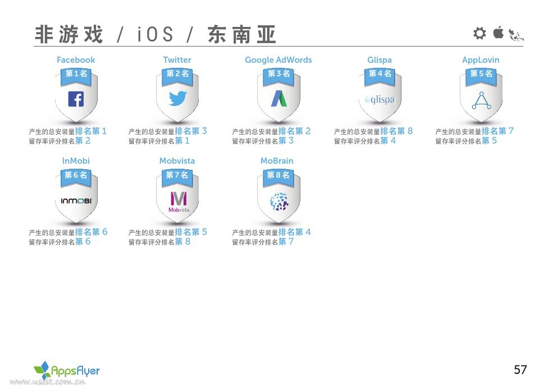Click the 第3名 rank ribbon
The image size is (557, 392).
click(x=279, y=77)
